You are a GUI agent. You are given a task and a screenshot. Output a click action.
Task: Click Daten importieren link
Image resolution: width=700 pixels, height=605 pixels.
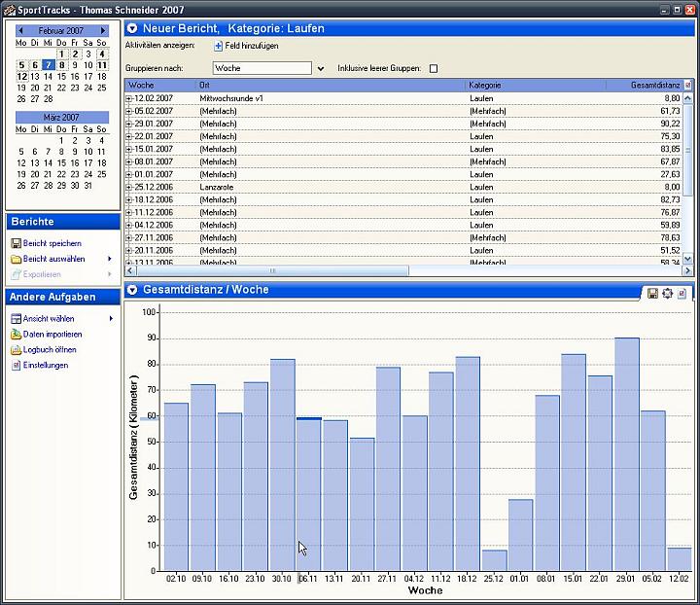52,335
